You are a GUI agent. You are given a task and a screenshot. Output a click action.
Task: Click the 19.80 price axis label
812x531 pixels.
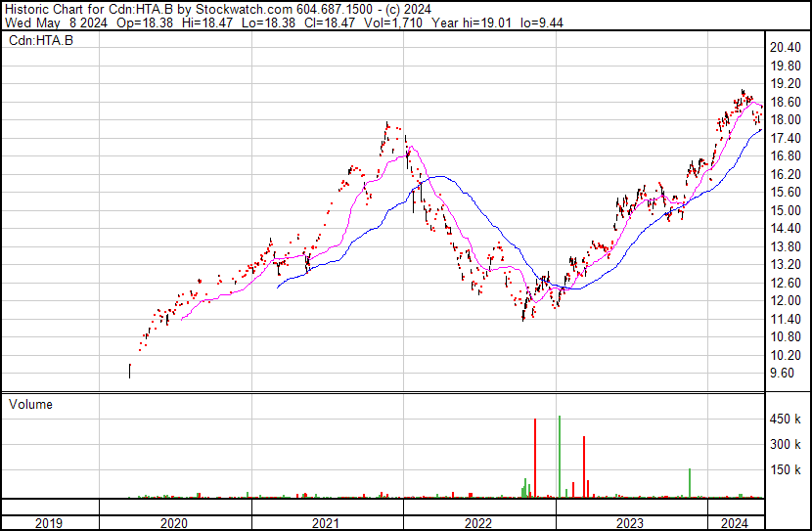click(785, 66)
